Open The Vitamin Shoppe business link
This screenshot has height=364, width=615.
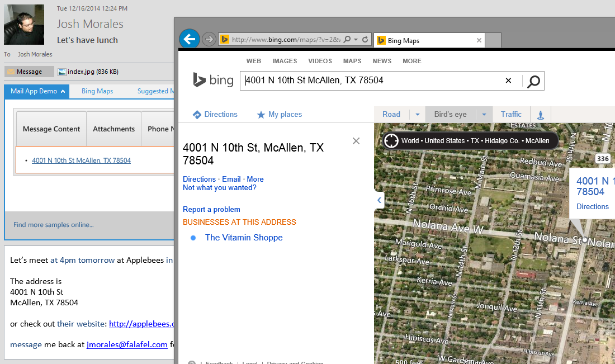(244, 238)
